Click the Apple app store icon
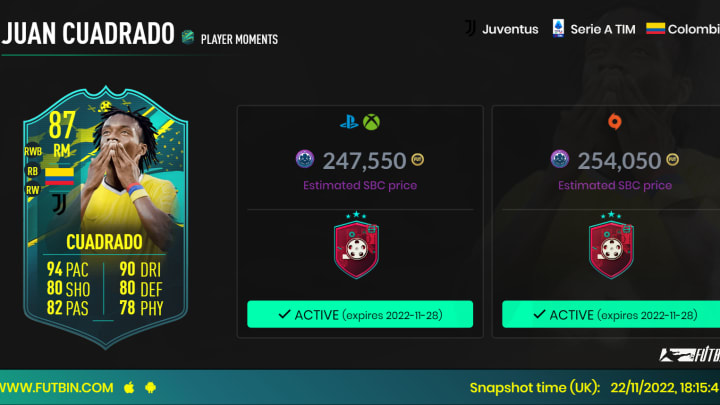The width and height of the screenshot is (720, 405). 129,388
